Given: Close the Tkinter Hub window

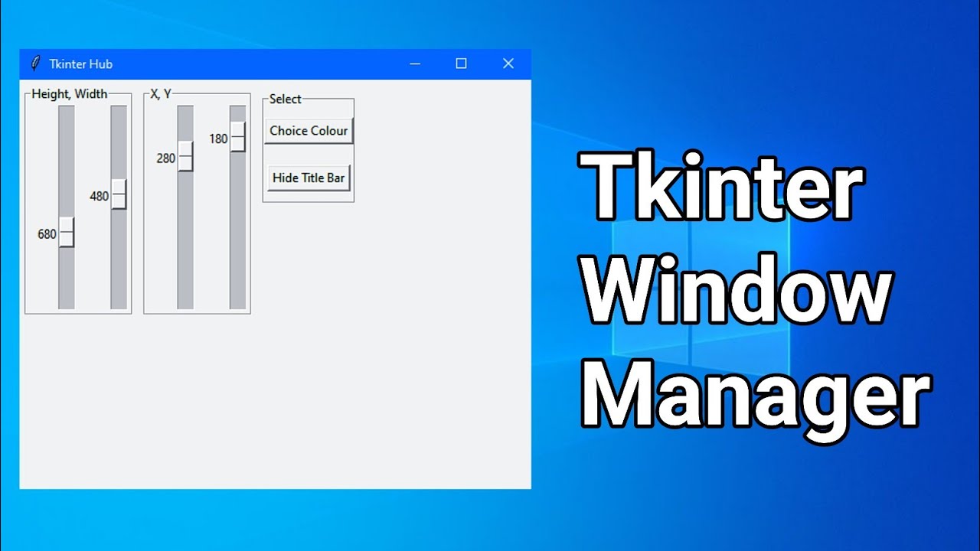Looking at the screenshot, I should pos(508,64).
